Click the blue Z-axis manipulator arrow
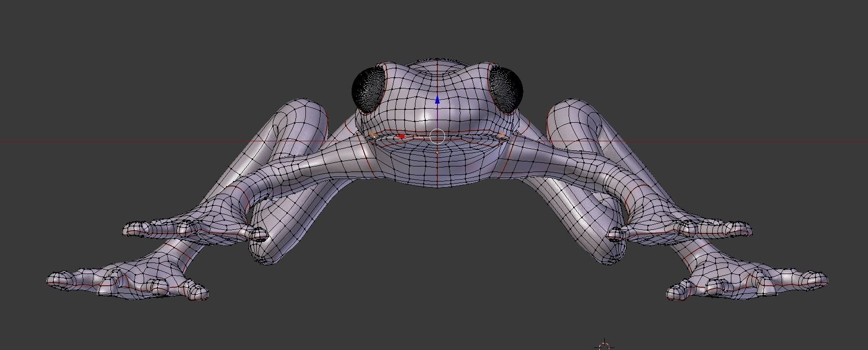 coord(437,100)
